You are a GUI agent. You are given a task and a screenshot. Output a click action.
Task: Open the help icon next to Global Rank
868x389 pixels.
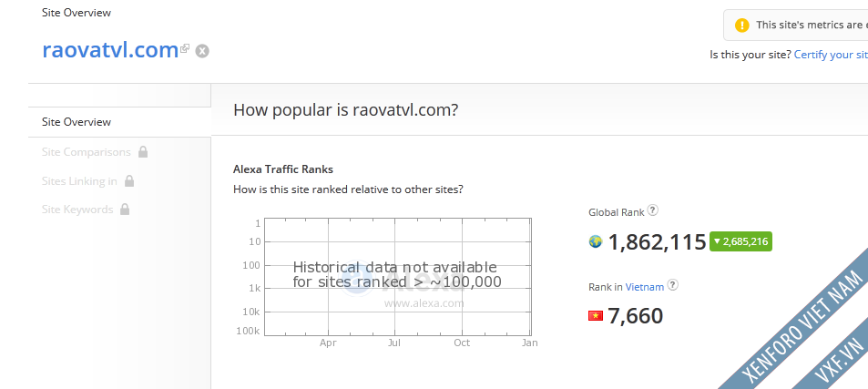[x=652, y=211]
